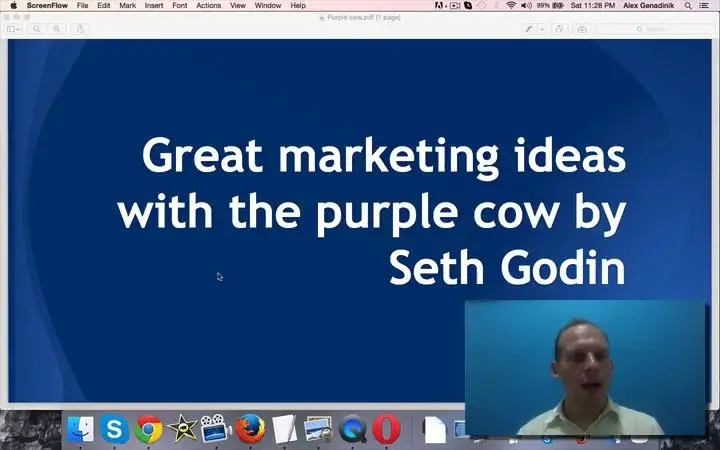
Task: Open the Alex Genadinik user menu
Action: point(648,6)
